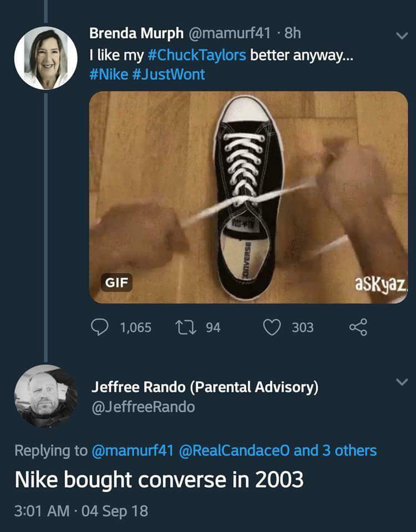Screen dimensions: 416x532
Task: Open the #JustWont hashtag
Action: [169, 74]
